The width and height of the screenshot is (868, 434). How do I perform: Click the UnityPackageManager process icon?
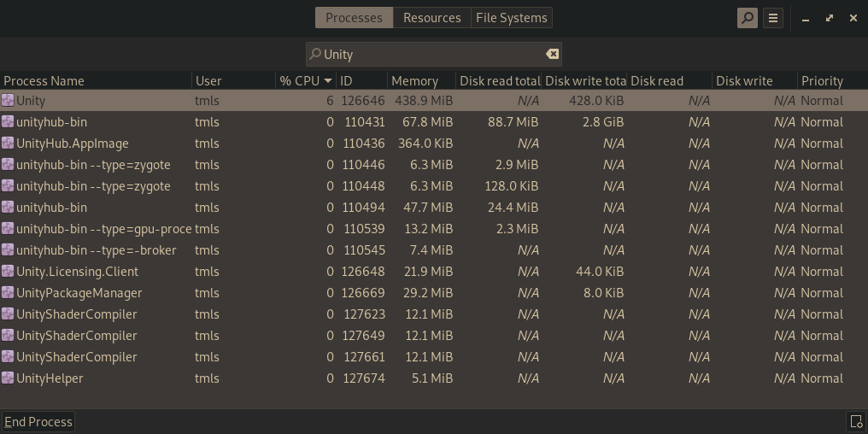[8, 293]
